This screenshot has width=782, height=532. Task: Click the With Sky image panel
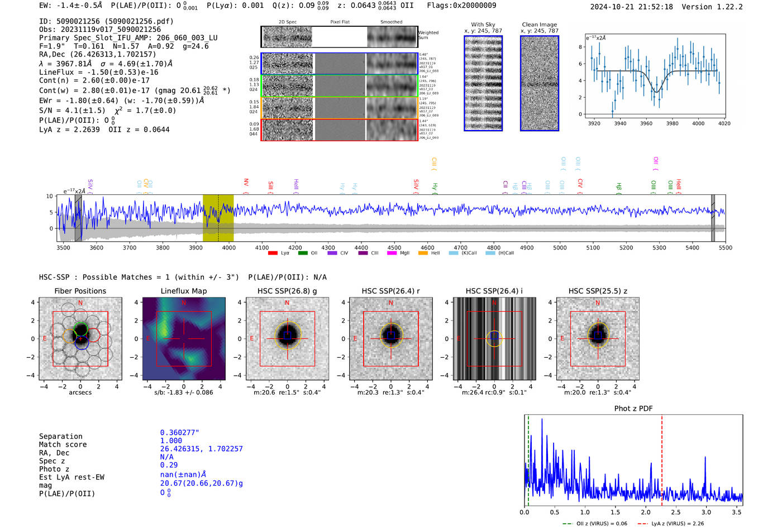(x=483, y=83)
